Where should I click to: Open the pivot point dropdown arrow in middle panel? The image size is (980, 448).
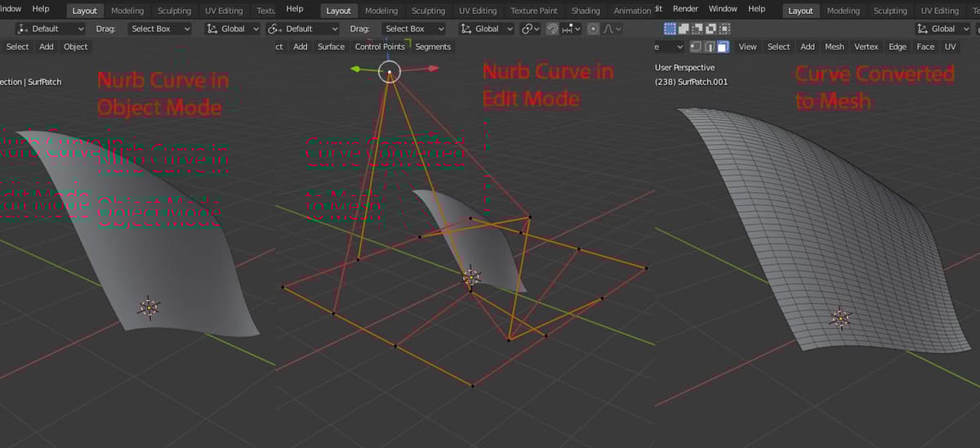(x=538, y=29)
